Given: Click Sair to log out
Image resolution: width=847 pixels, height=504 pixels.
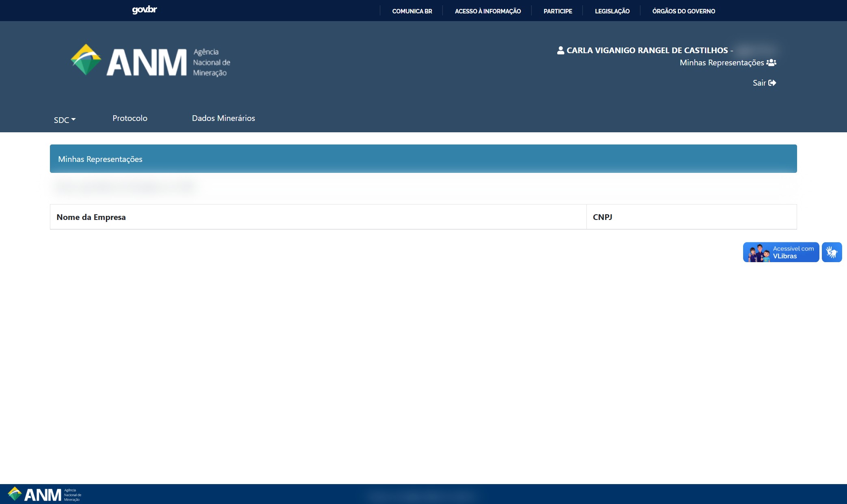Looking at the screenshot, I should [x=759, y=83].
